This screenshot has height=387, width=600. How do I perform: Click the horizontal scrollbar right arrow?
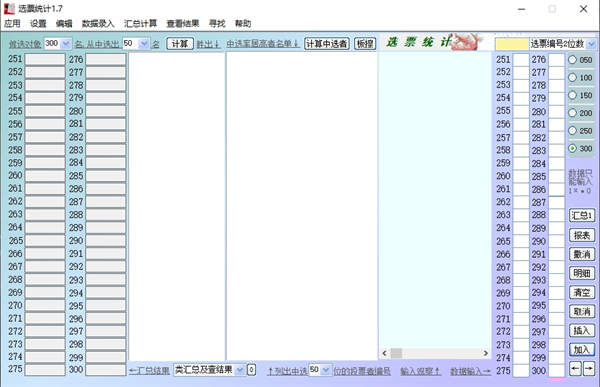point(486,353)
